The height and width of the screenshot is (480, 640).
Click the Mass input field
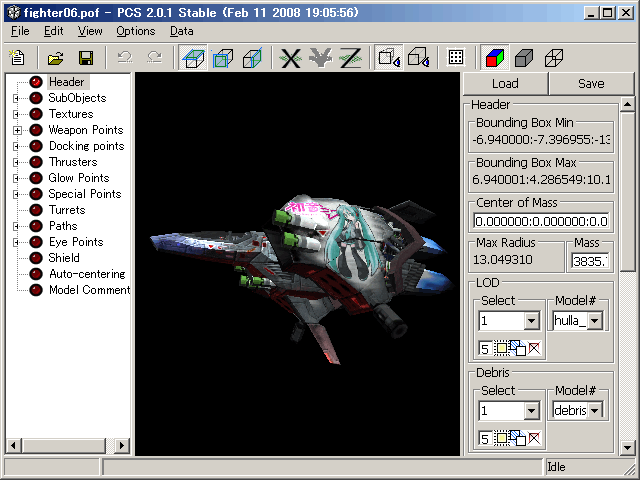pos(590,261)
